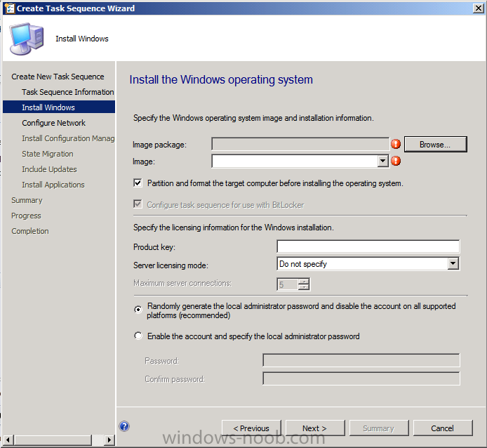This screenshot has width=487, height=448.
Task: Select Install Windows step in sidebar
Action: [x=59, y=107]
